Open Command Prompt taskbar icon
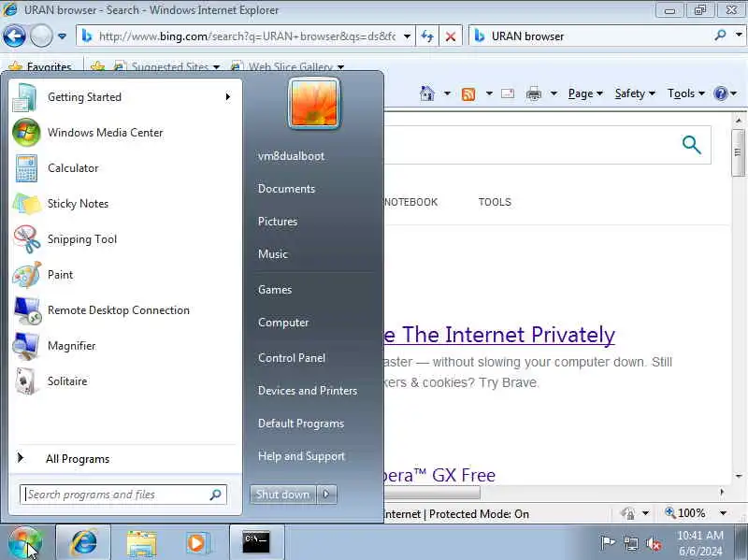The height and width of the screenshot is (560, 748). (x=256, y=542)
